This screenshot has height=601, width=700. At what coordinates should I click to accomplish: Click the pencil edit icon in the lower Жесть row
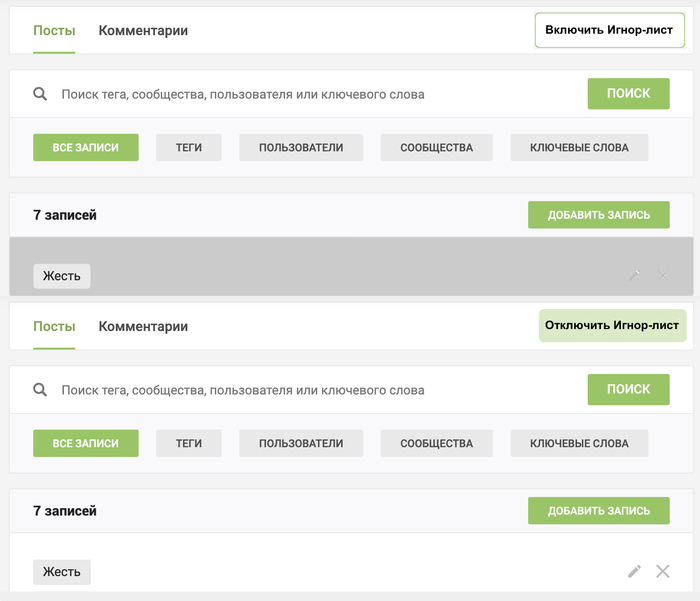tap(634, 571)
